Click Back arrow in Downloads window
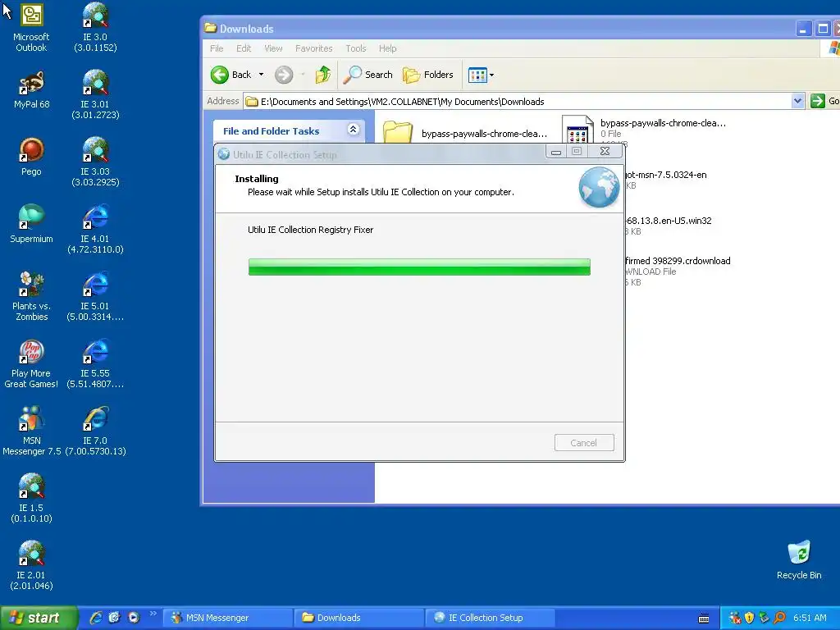The width and height of the screenshot is (840, 630). click(x=231, y=75)
